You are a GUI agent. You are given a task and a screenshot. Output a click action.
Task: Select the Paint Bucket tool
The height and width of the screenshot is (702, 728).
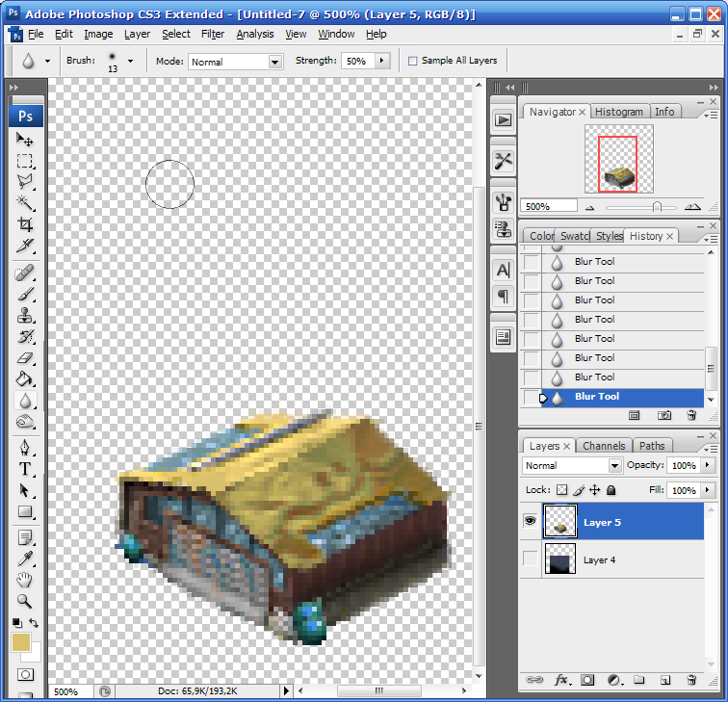[25, 379]
